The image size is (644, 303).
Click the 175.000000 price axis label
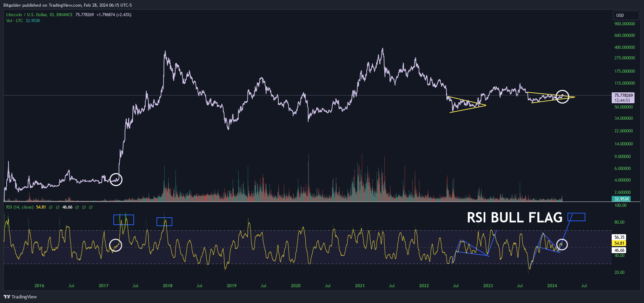625,71
